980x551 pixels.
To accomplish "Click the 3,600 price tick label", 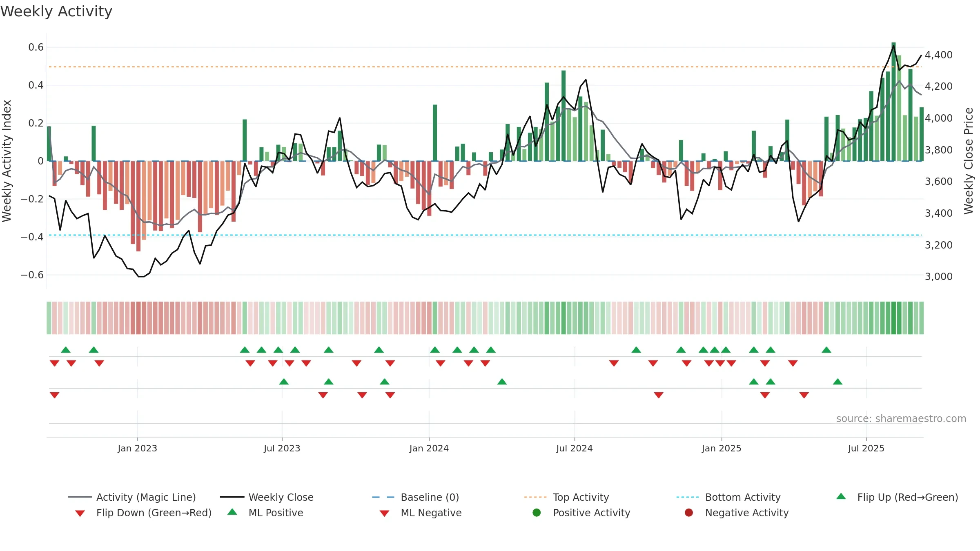I will click(939, 181).
